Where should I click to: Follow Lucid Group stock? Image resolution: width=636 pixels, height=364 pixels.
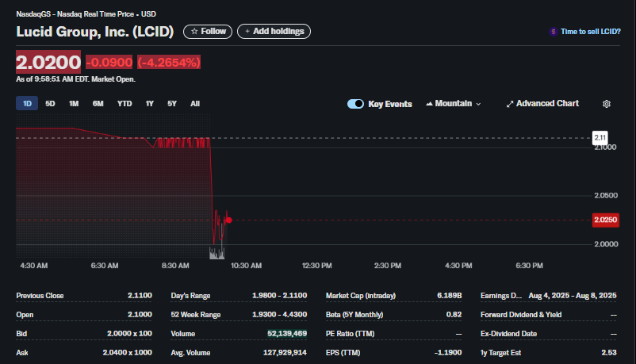click(208, 32)
